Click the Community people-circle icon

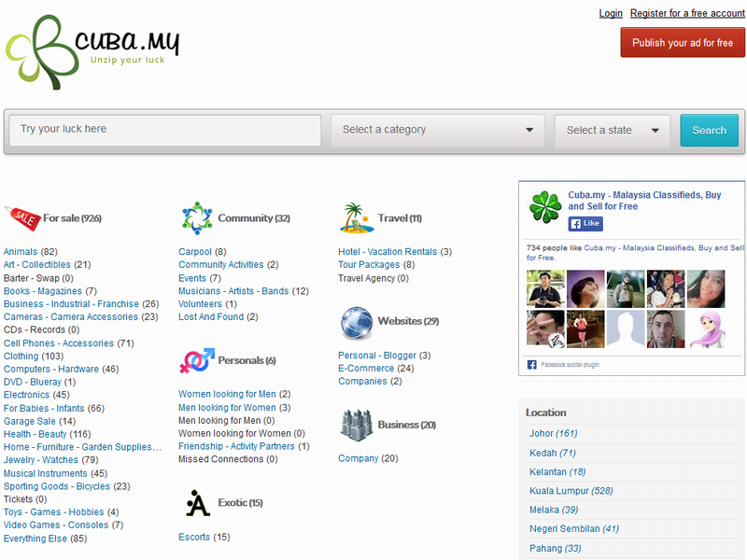[x=197, y=218]
